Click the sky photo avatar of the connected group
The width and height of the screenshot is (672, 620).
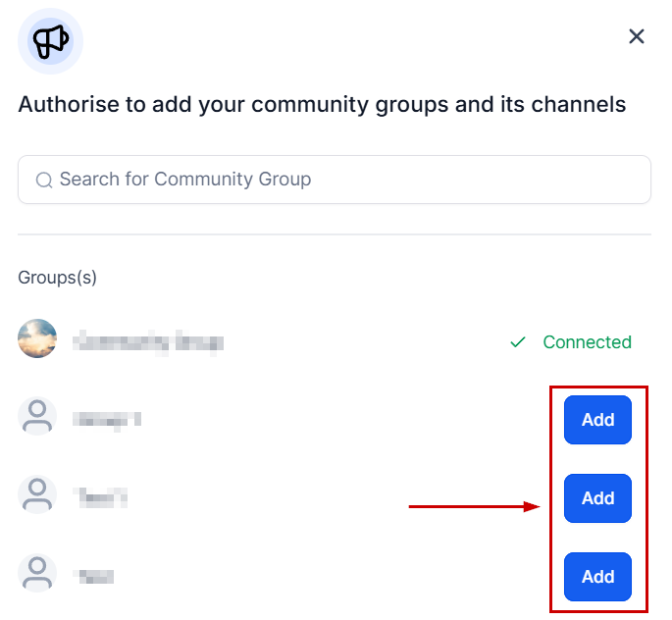(37, 339)
